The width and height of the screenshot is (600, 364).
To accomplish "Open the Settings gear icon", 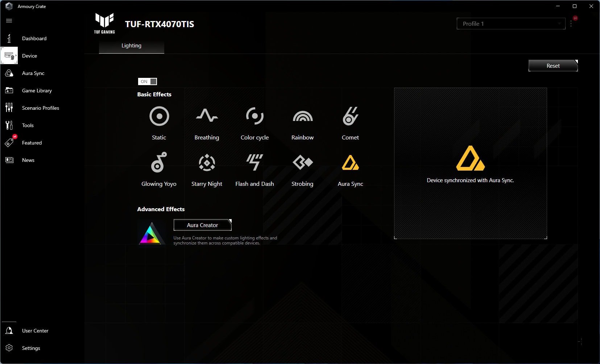I will click(9, 348).
